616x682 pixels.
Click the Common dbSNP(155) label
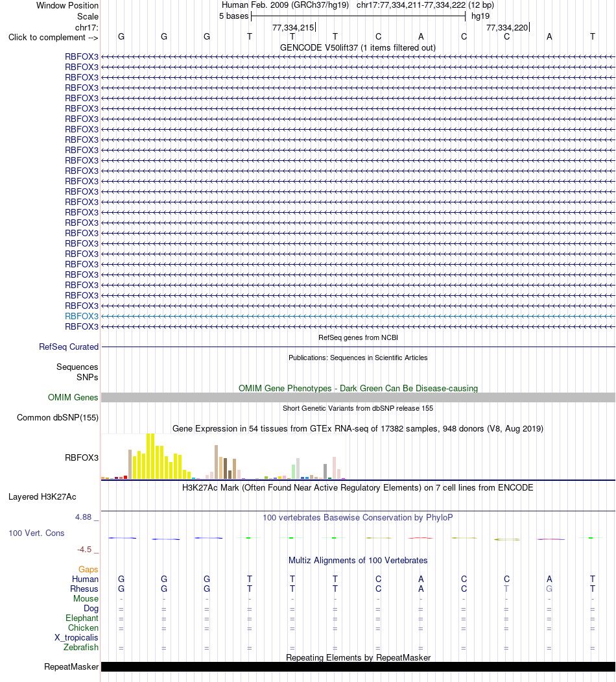[x=58, y=417]
